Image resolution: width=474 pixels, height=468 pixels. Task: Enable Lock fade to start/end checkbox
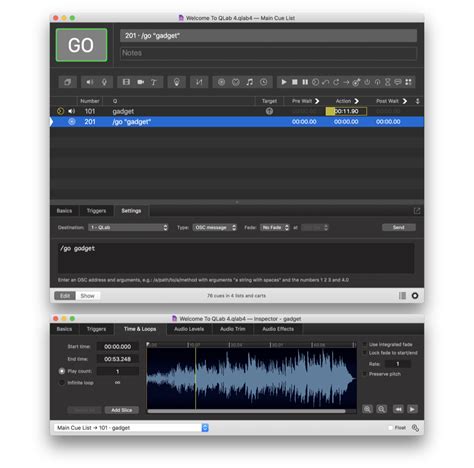(365, 353)
